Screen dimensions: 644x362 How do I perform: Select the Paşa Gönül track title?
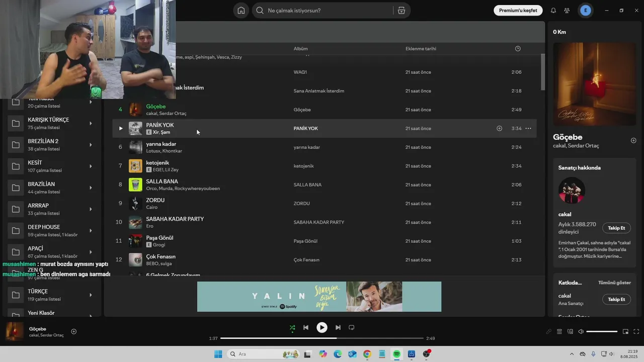(x=159, y=238)
